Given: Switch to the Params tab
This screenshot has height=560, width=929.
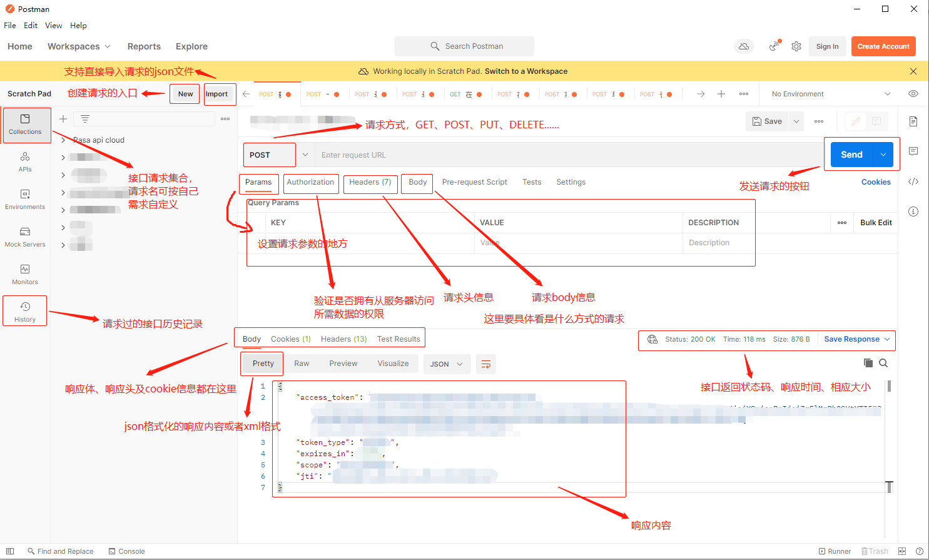Looking at the screenshot, I should click(258, 182).
